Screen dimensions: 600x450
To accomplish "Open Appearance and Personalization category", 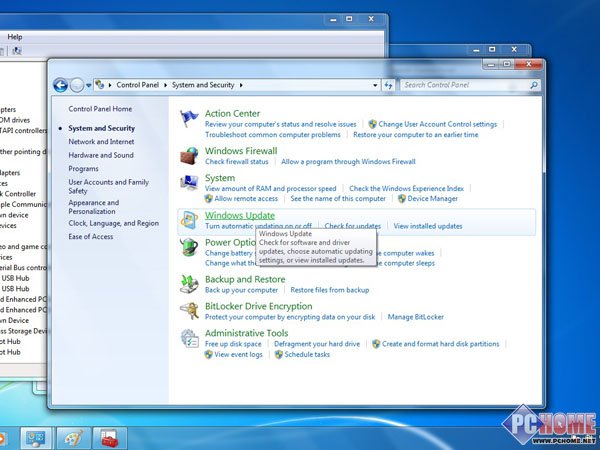I will click(94, 207).
